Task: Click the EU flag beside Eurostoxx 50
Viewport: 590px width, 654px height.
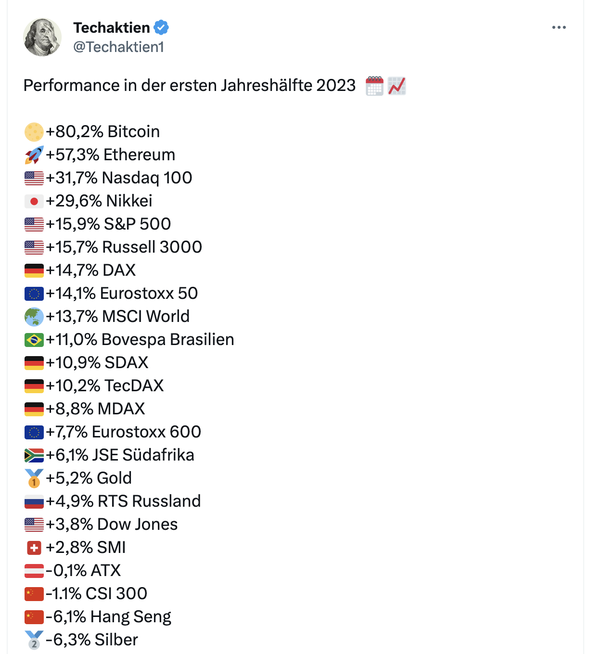Action: click(34, 294)
